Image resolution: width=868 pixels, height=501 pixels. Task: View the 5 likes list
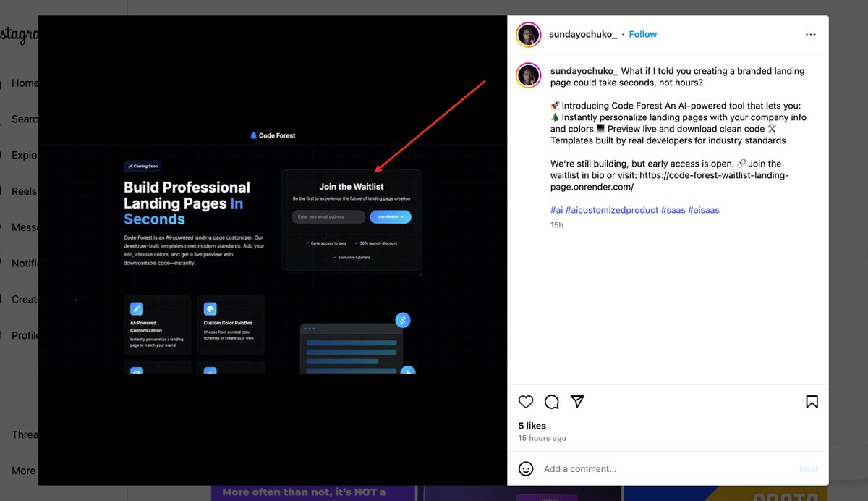pos(532,426)
